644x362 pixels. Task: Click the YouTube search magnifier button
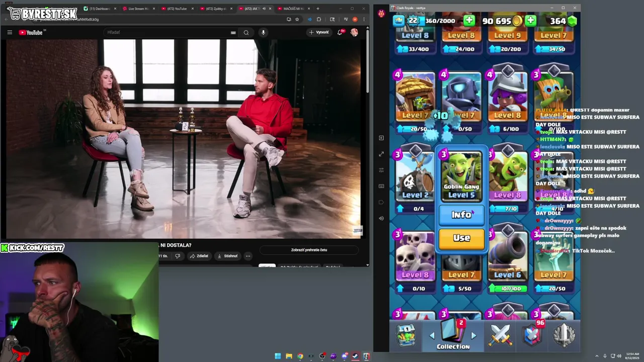(x=246, y=32)
